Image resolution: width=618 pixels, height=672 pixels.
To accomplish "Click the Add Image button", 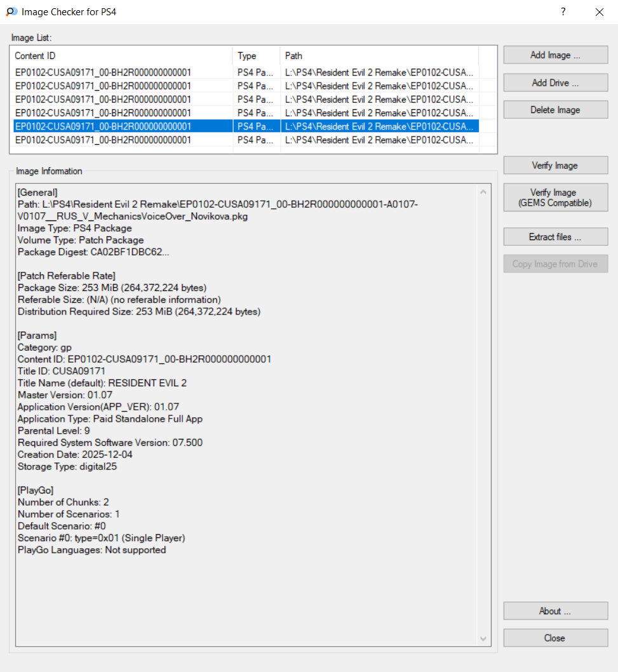I will click(555, 55).
